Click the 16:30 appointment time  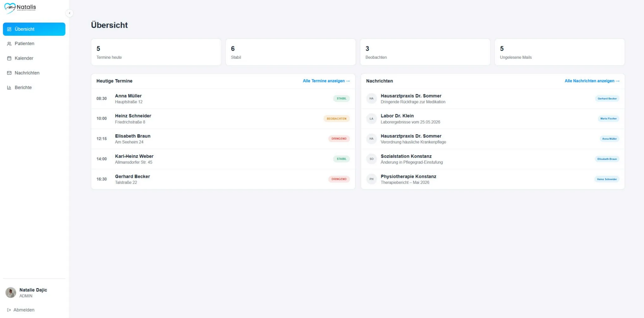coord(102,179)
